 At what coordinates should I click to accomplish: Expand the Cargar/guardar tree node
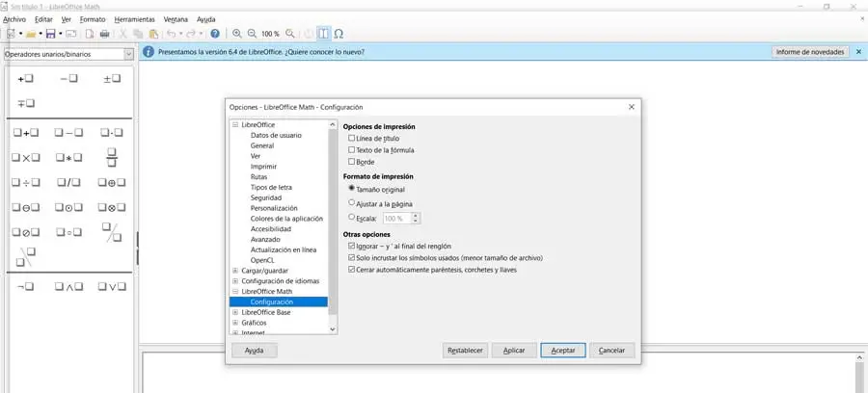click(x=235, y=271)
